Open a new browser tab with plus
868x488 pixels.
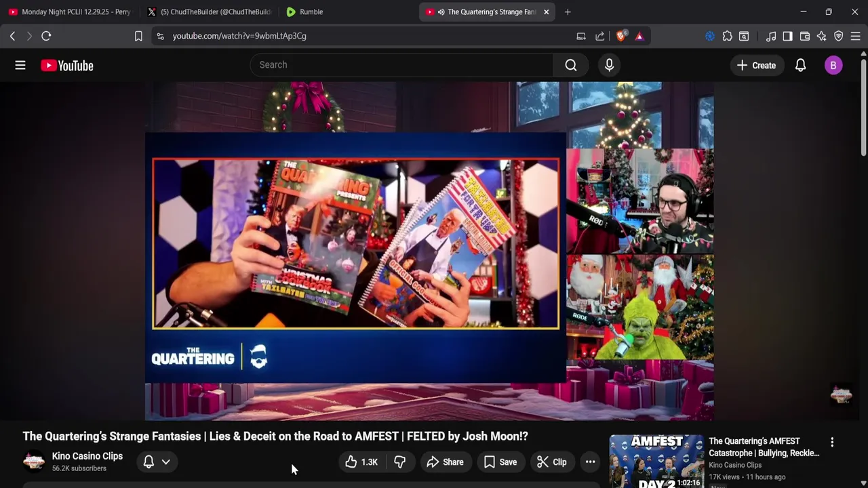[x=568, y=12]
